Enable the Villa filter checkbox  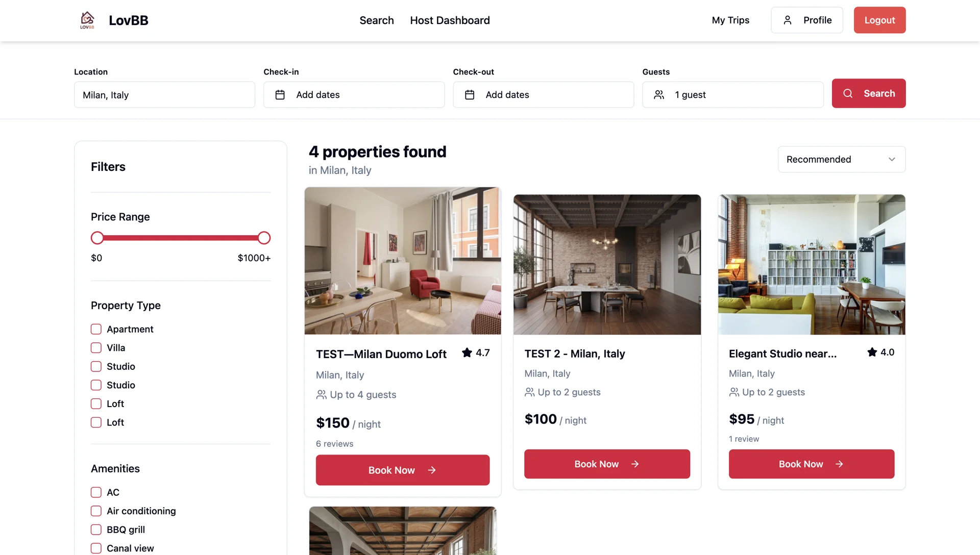[96, 348]
